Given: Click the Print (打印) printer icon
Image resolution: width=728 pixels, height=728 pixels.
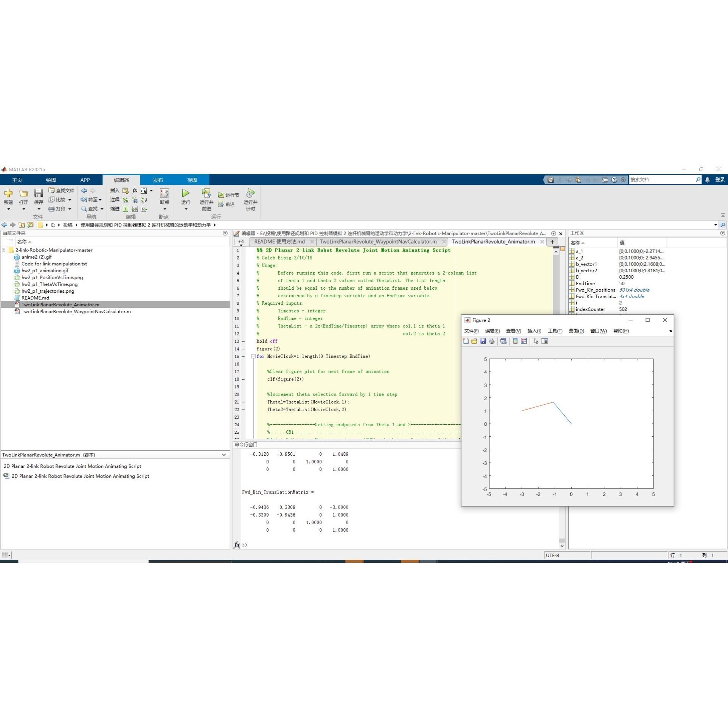Looking at the screenshot, I should tap(51, 209).
